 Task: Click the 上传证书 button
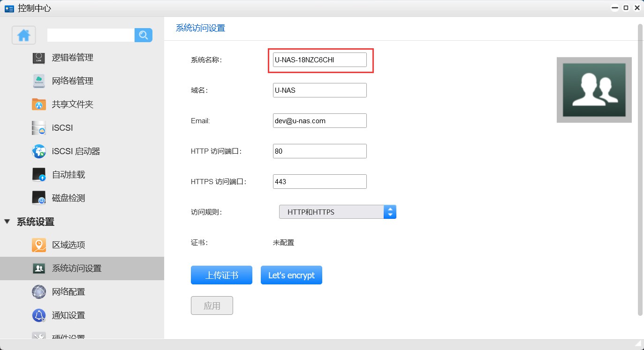coord(221,275)
